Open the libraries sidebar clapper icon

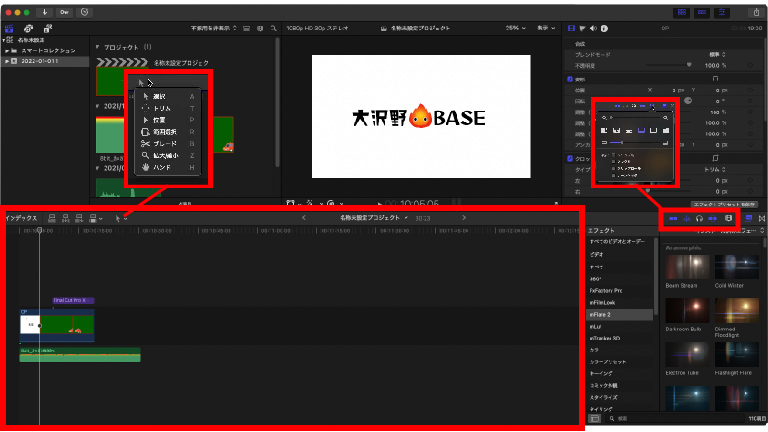point(9,29)
